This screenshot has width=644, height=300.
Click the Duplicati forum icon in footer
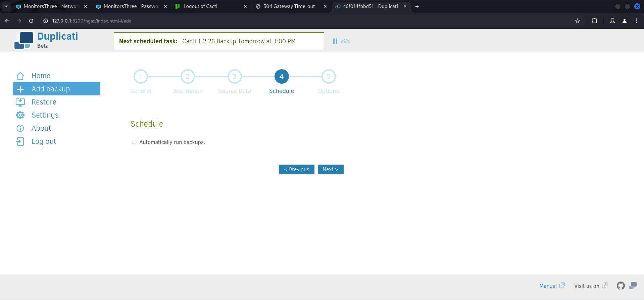(x=633, y=286)
